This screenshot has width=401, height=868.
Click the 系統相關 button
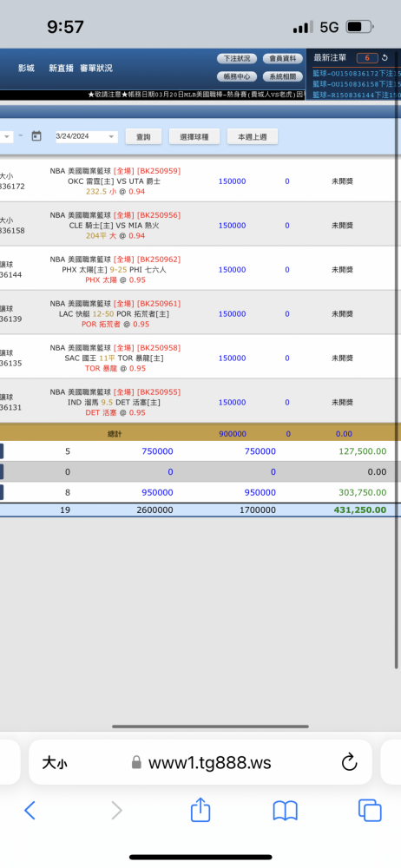282,76
